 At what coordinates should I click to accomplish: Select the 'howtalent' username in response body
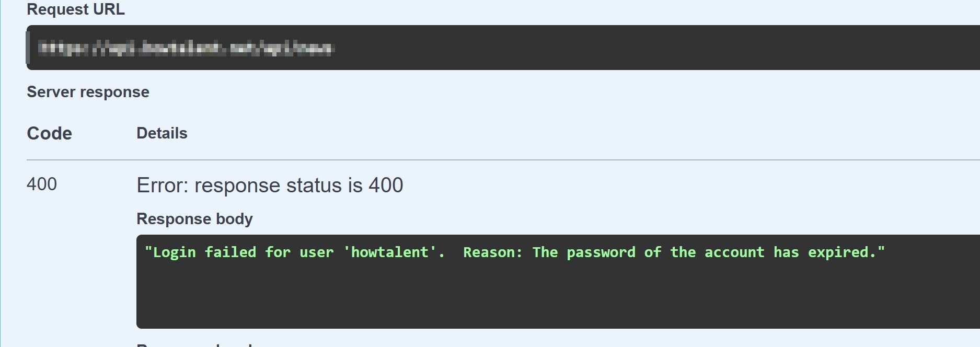pos(390,252)
